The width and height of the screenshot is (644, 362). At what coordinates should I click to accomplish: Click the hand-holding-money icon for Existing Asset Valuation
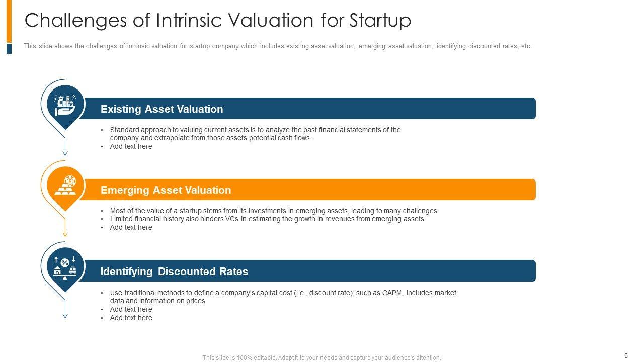point(65,106)
